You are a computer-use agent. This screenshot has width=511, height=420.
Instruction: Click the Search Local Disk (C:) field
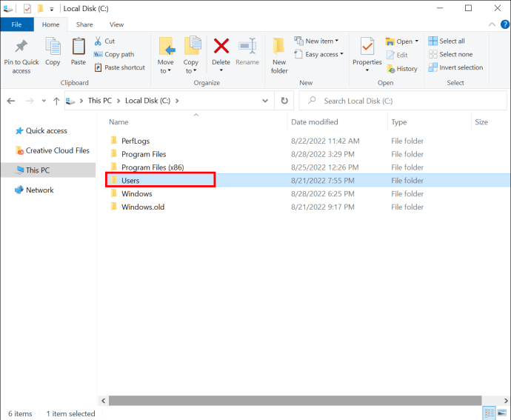tap(403, 101)
